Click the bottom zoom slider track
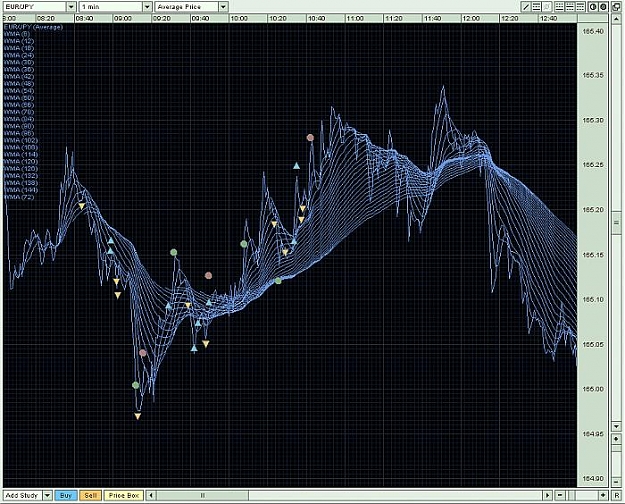This screenshot has height=504, width=625. (582, 496)
